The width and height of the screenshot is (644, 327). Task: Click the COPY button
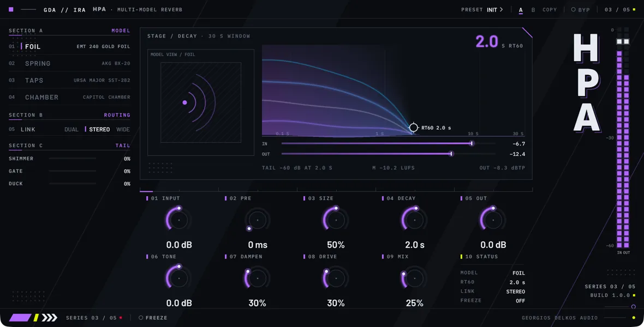click(x=550, y=9)
